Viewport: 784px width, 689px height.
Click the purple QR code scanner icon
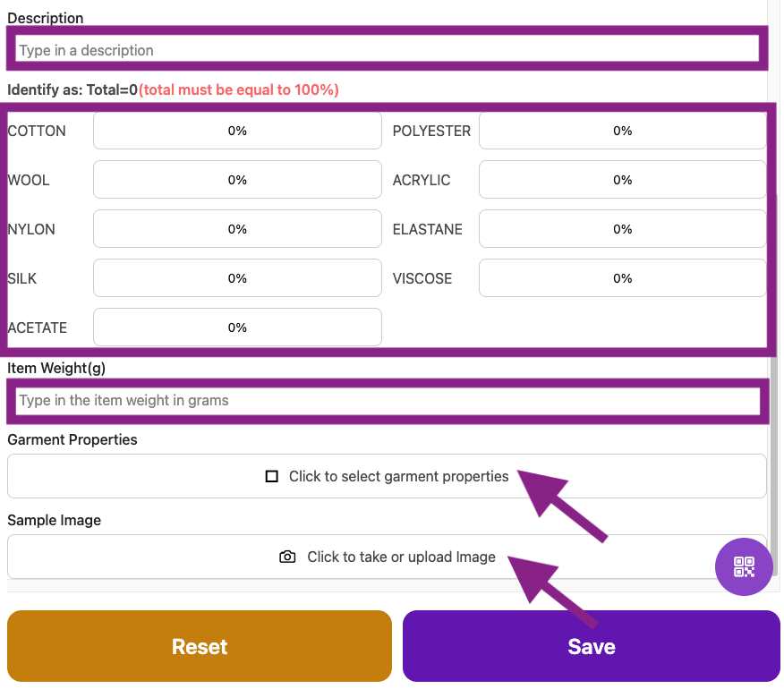[744, 566]
